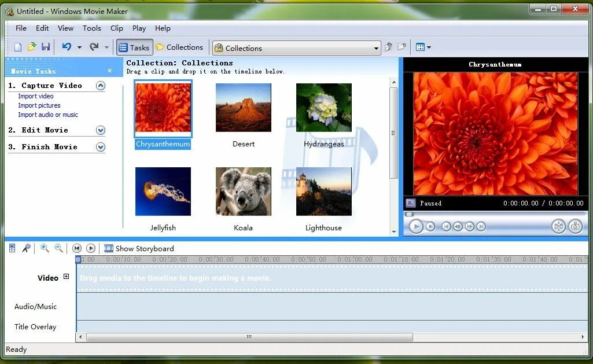Click the preview seek bar slider
Viewport: 593px width, 364px height.
pos(410,215)
